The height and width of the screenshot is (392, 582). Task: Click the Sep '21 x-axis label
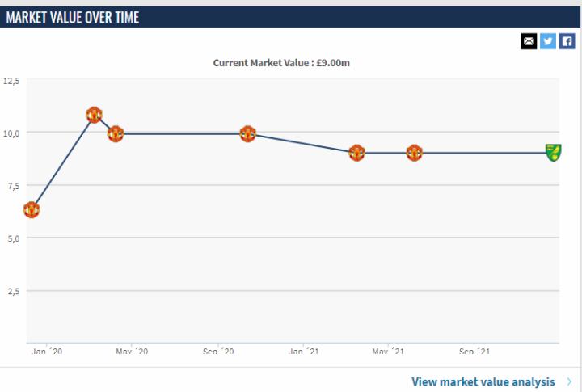473,352
